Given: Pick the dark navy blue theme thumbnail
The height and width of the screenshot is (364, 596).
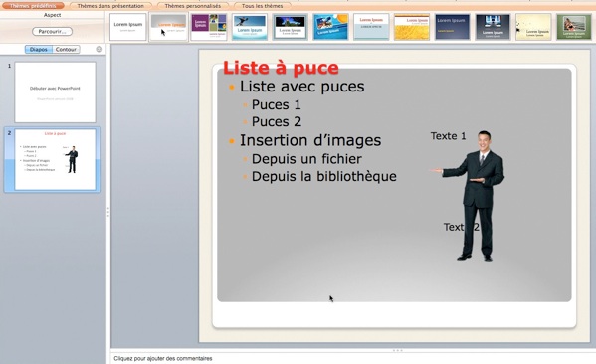Looking at the screenshot, I should (453, 27).
